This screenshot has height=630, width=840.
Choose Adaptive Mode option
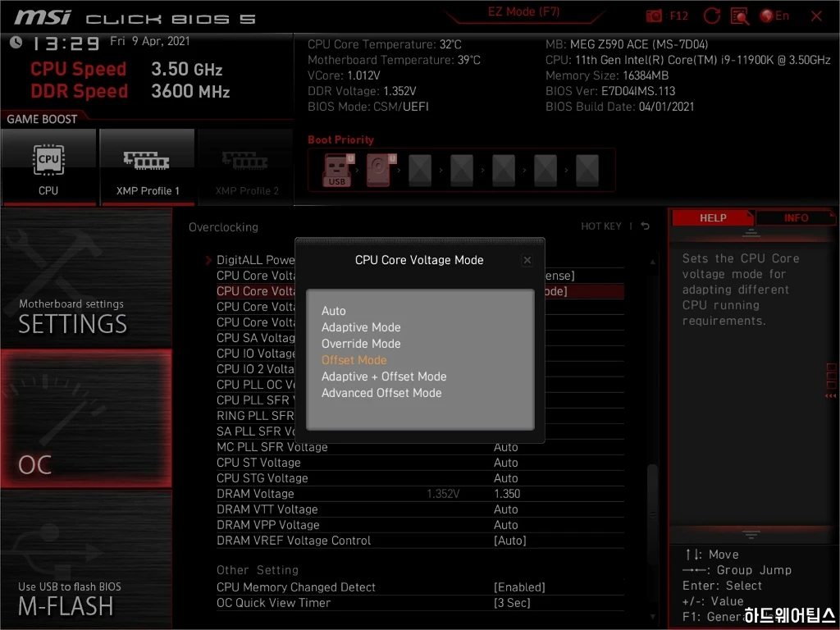pos(361,327)
